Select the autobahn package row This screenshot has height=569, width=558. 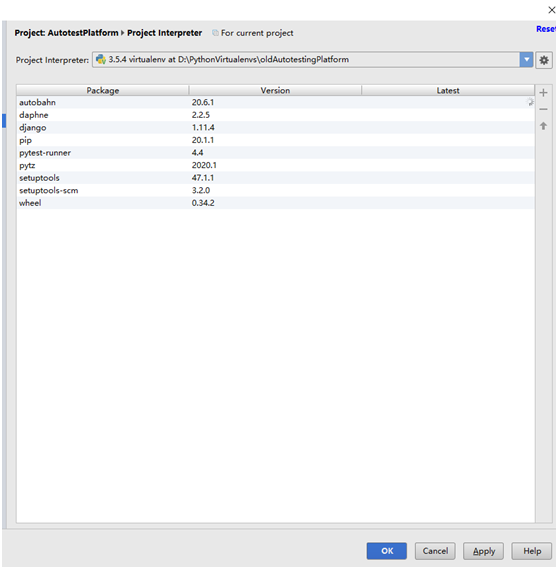coord(275,102)
